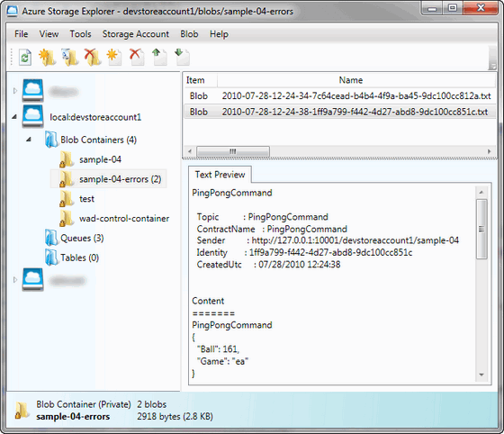Click the Queues folder icon
This screenshot has height=434, width=504.
(51, 238)
